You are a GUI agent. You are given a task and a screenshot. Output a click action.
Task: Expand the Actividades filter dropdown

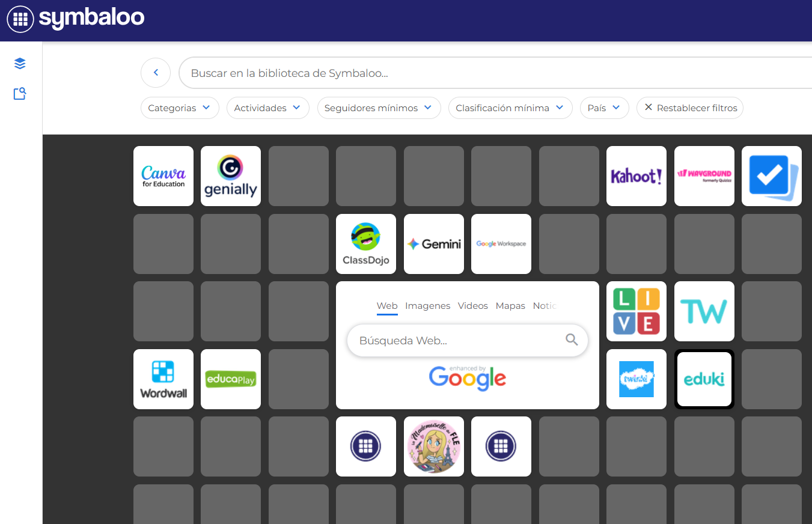(267, 108)
